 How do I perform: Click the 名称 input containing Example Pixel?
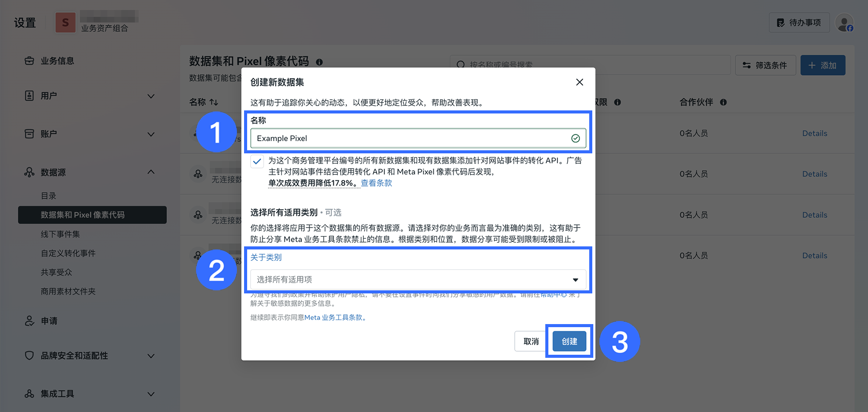coord(418,138)
